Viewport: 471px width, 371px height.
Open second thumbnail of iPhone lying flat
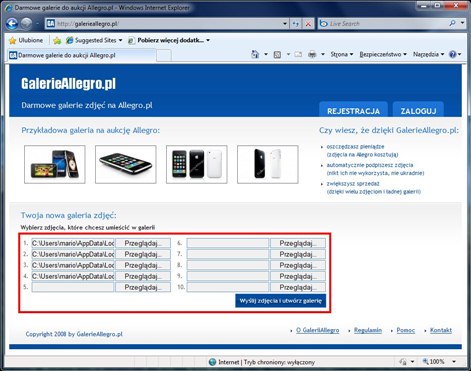coord(126,164)
